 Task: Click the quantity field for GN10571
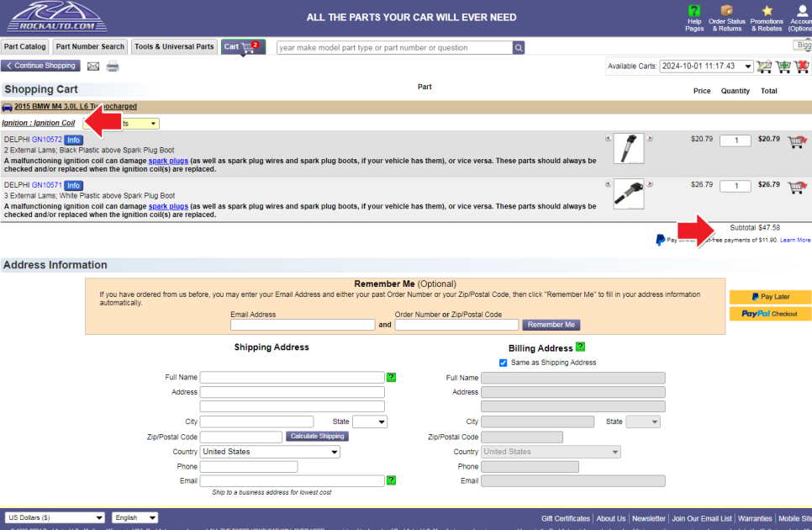click(x=736, y=186)
